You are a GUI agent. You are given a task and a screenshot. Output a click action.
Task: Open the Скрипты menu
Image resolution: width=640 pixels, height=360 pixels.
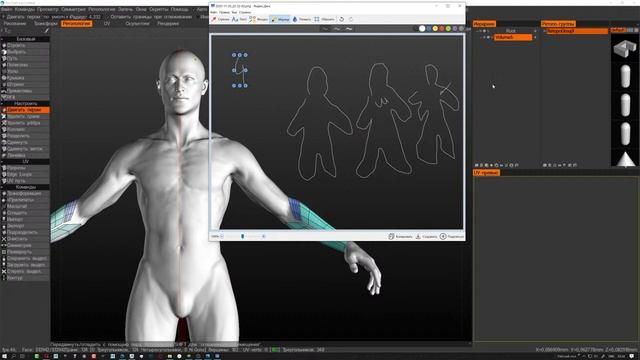[158, 9]
